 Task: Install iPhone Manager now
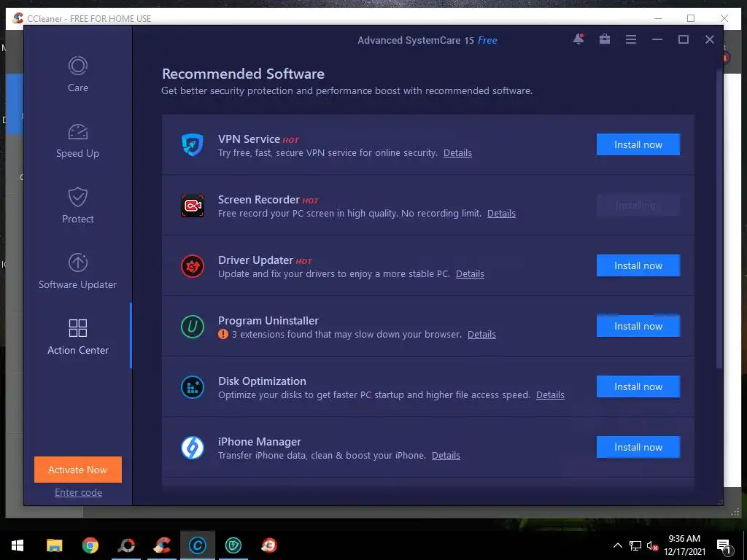tap(638, 447)
